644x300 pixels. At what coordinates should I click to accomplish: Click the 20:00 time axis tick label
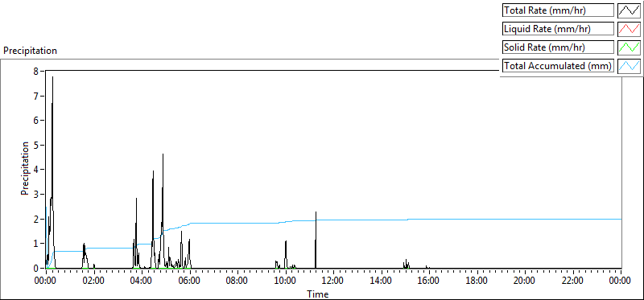pos(526,282)
